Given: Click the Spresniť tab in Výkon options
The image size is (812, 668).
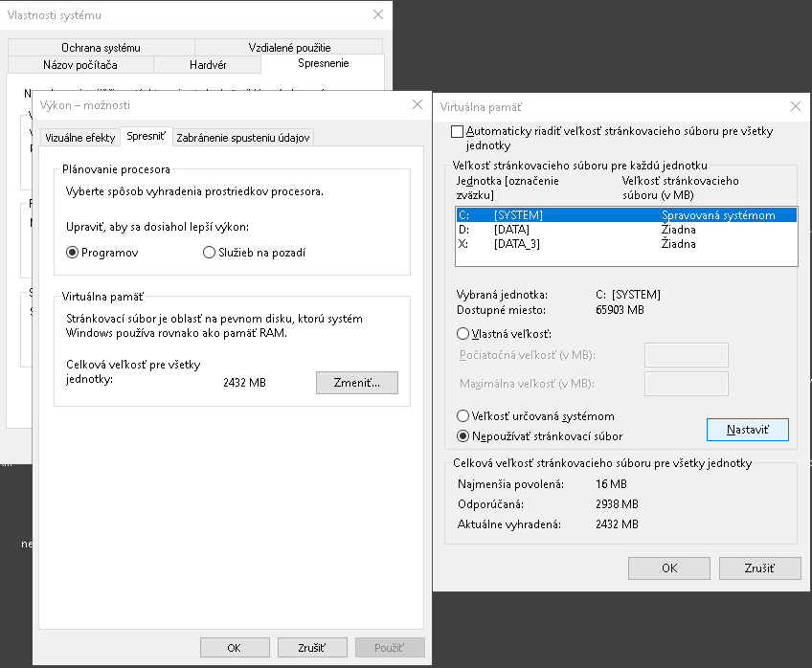Looking at the screenshot, I should point(147,136).
